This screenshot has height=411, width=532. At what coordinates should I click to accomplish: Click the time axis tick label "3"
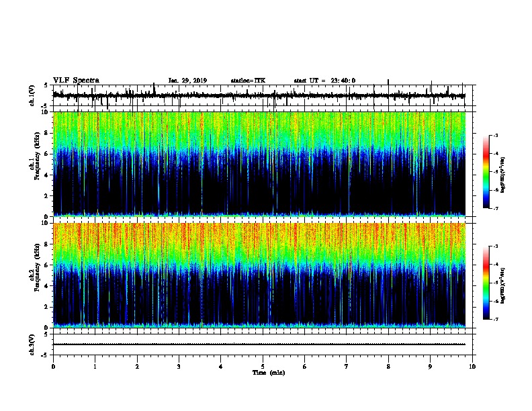(x=179, y=367)
